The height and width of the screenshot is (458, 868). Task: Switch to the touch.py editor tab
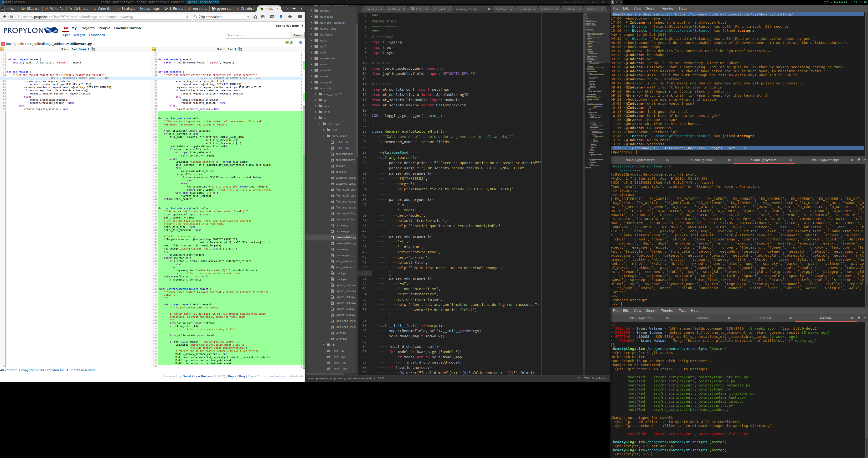pos(501,9)
